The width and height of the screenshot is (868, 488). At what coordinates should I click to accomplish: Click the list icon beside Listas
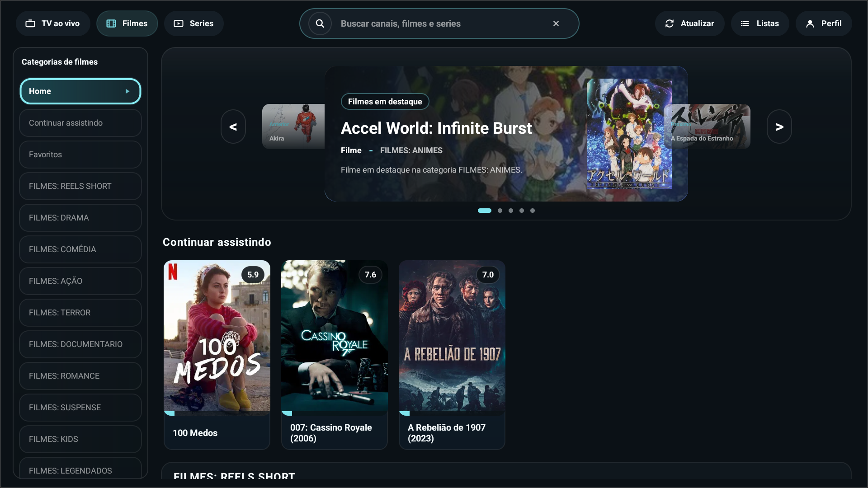tap(745, 23)
